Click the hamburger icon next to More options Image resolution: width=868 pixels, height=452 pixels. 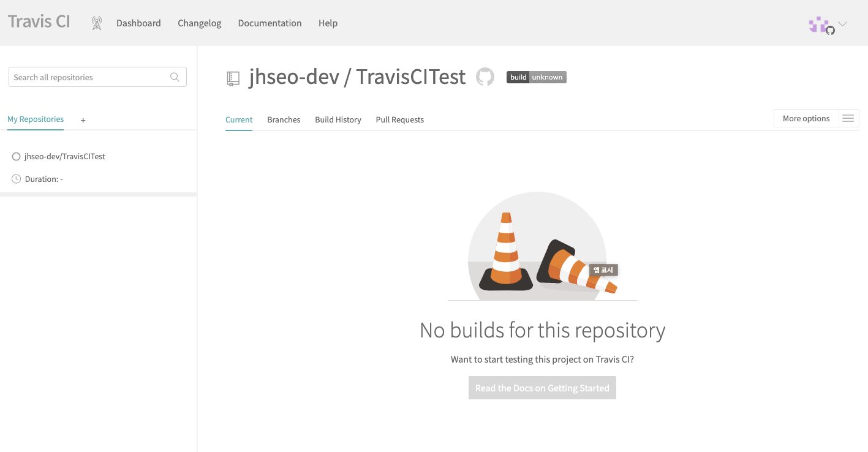pos(848,118)
